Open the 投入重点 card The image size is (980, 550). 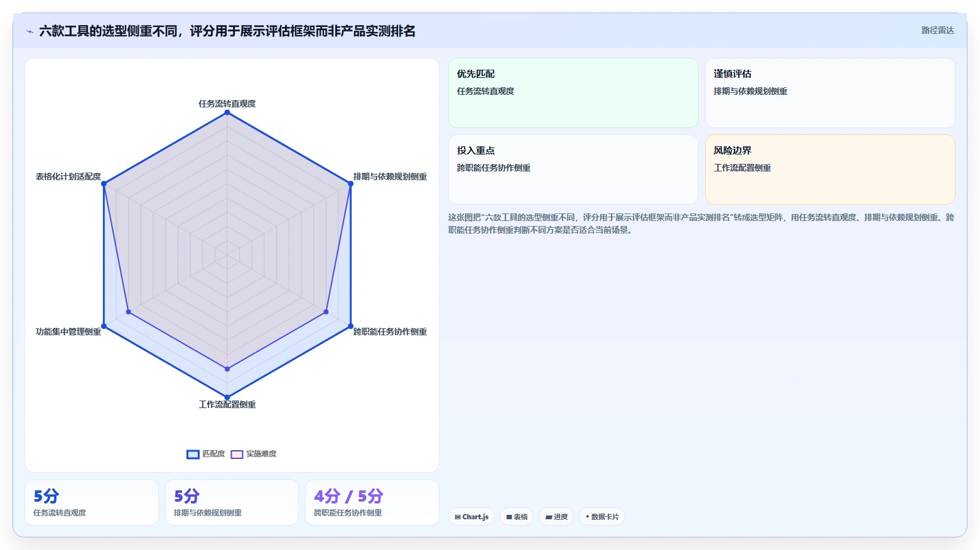click(x=573, y=170)
